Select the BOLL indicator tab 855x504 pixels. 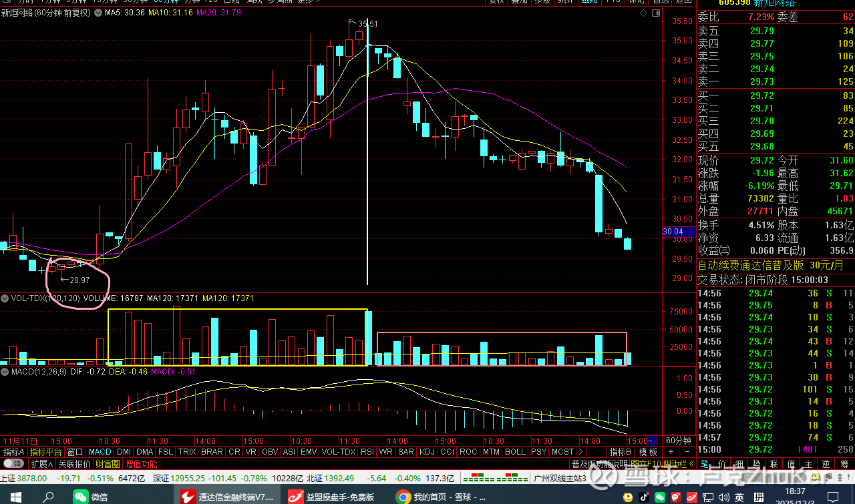click(515, 452)
